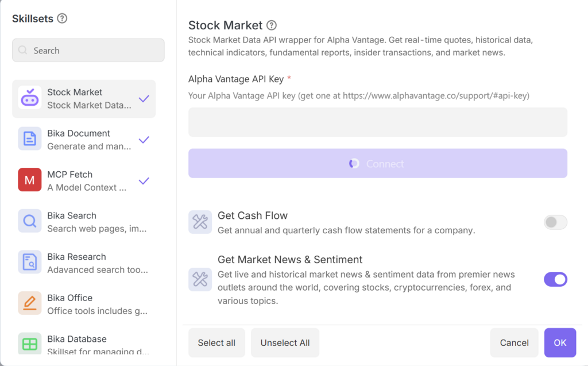Uncheck the Bika Document checkmark
Screen dimensions: 588x366
click(144, 140)
